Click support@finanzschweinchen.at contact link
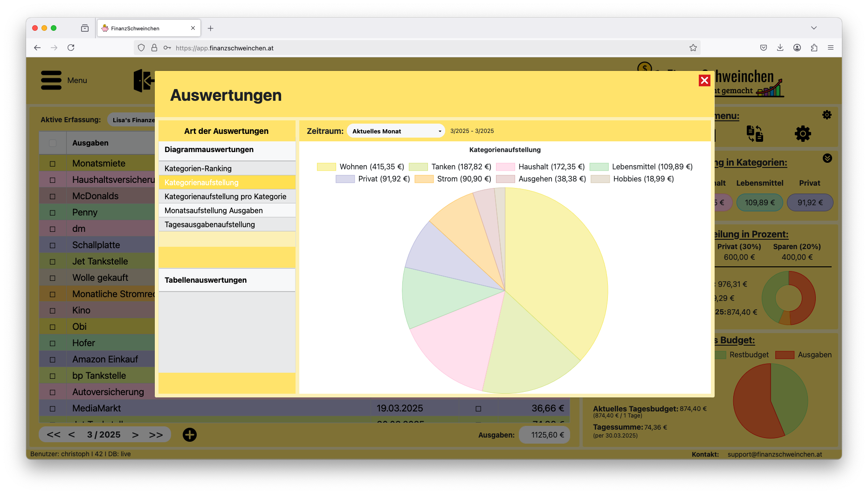 [774, 454]
